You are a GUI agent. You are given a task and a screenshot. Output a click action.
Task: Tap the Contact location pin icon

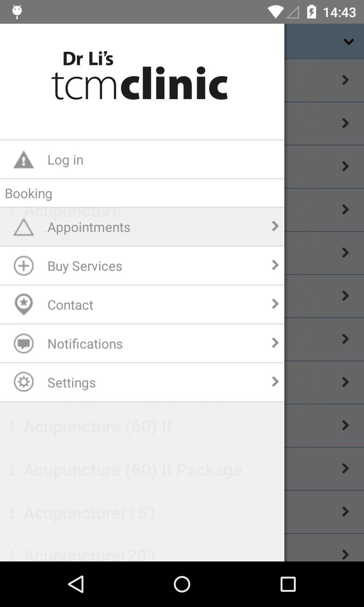tap(24, 304)
